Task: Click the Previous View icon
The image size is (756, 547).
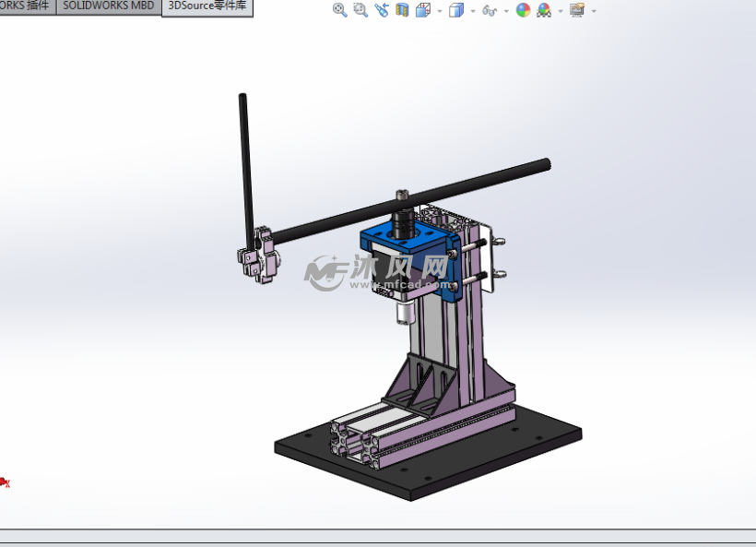Action: tap(382, 10)
